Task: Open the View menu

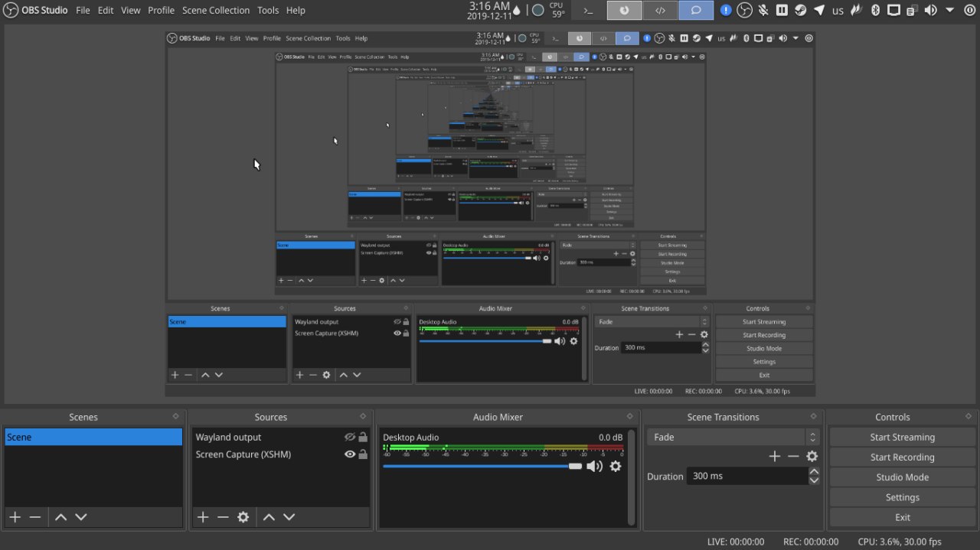Action: point(131,10)
